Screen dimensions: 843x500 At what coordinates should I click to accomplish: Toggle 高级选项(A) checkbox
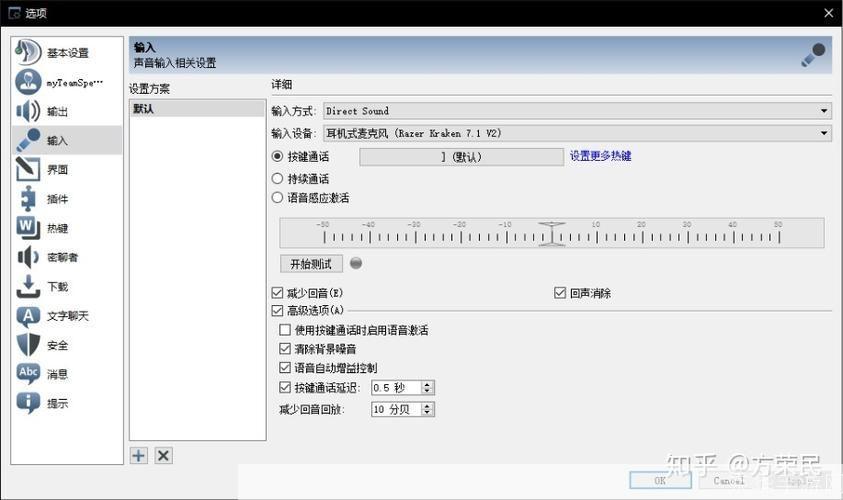point(277,310)
